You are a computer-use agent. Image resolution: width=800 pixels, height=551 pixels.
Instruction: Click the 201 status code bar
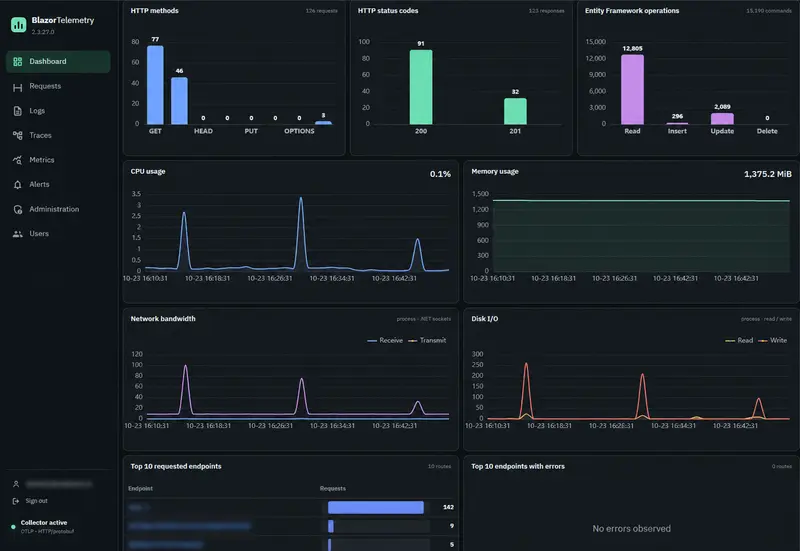(x=515, y=111)
